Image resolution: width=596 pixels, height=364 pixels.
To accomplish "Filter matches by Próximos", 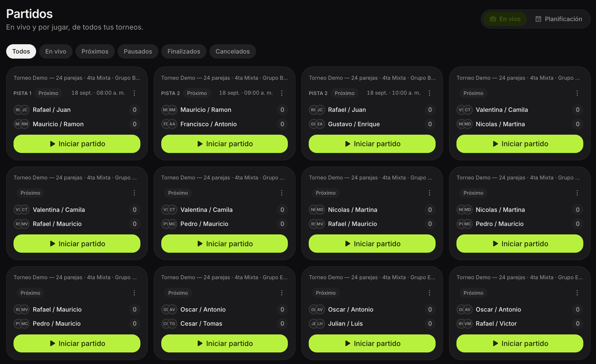I will click(x=95, y=51).
